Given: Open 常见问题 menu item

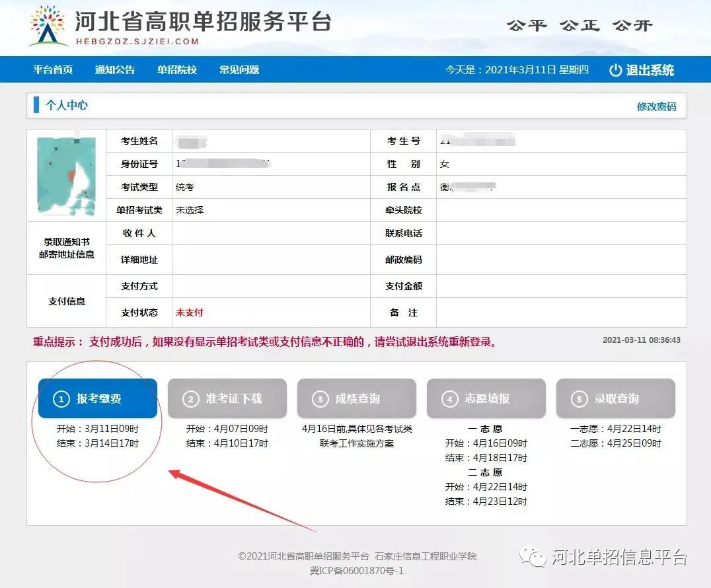Looking at the screenshot, I should [x=239, y=70].
